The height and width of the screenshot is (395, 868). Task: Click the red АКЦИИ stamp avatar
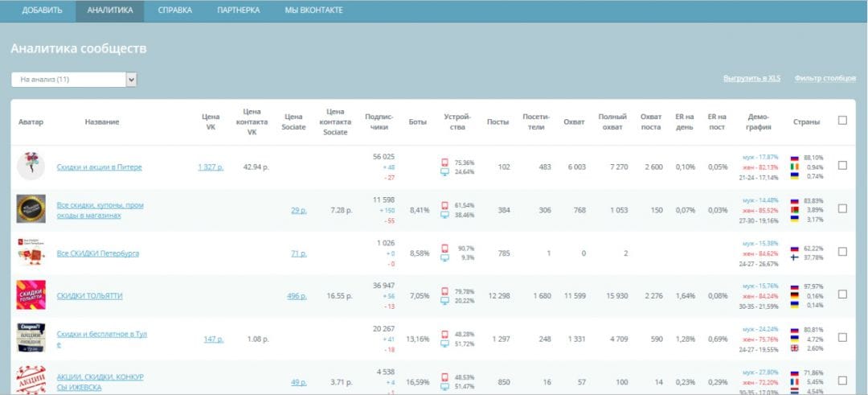[x=31, y=380]
